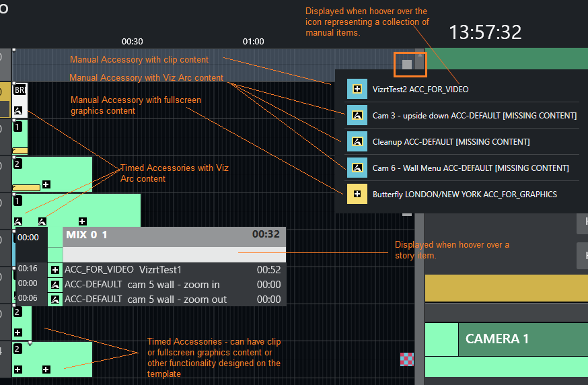The width and height of the screenshot is (588, 385).
Task: Select Cleanup ACC-DEFAULT missing content entry
Action: (451, 142)
